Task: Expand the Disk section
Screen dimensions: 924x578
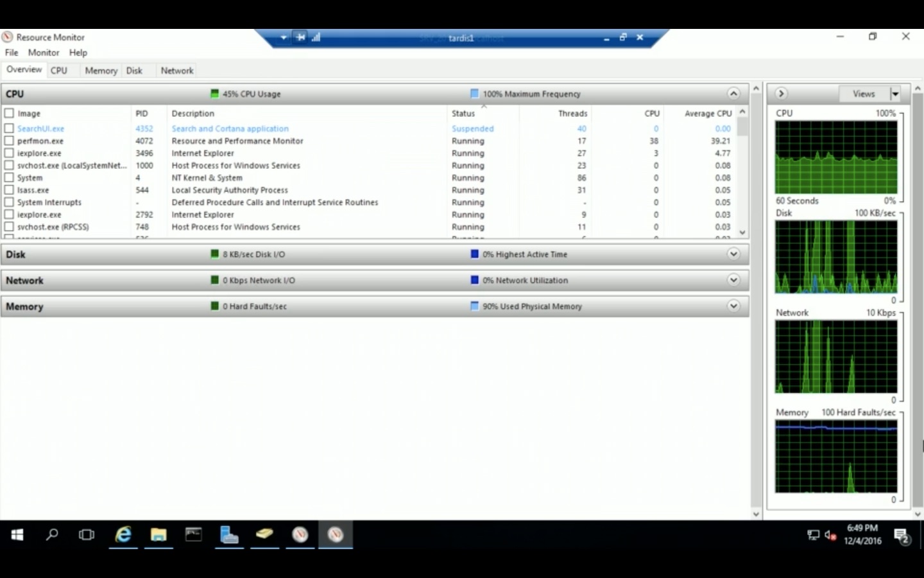Action: pyautogui.click(x=733, y=254)
